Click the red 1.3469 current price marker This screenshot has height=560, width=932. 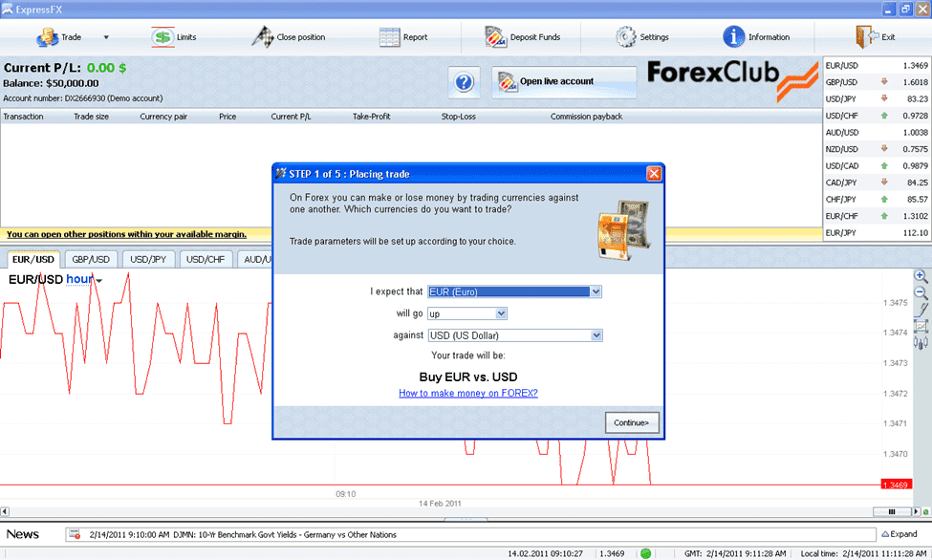coord(897,485)
